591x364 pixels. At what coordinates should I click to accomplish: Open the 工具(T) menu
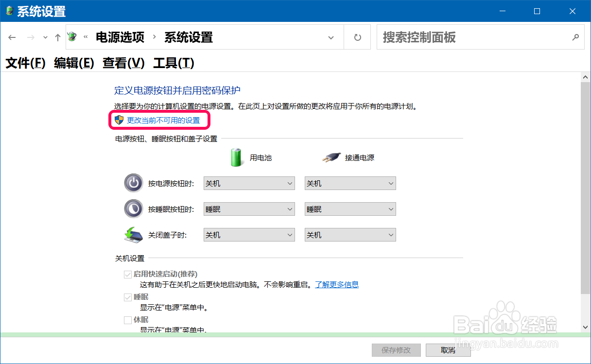pyautogui.click(x=174, y=63)
